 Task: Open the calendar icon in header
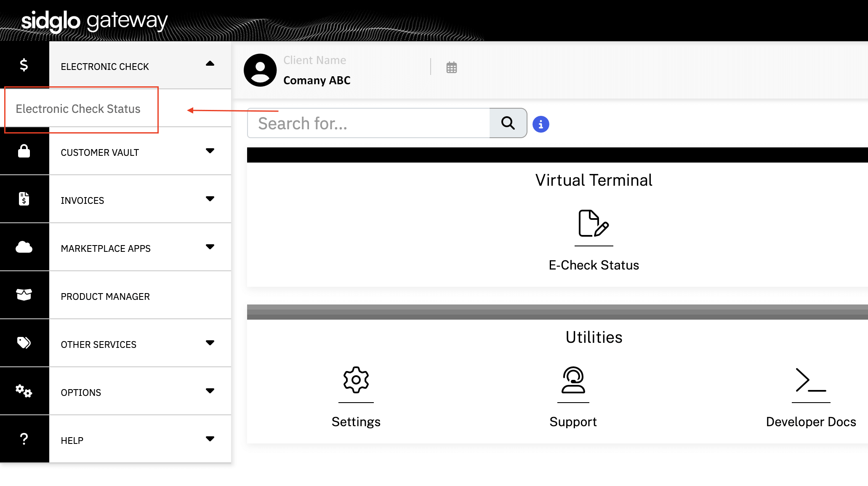[452, 67]
